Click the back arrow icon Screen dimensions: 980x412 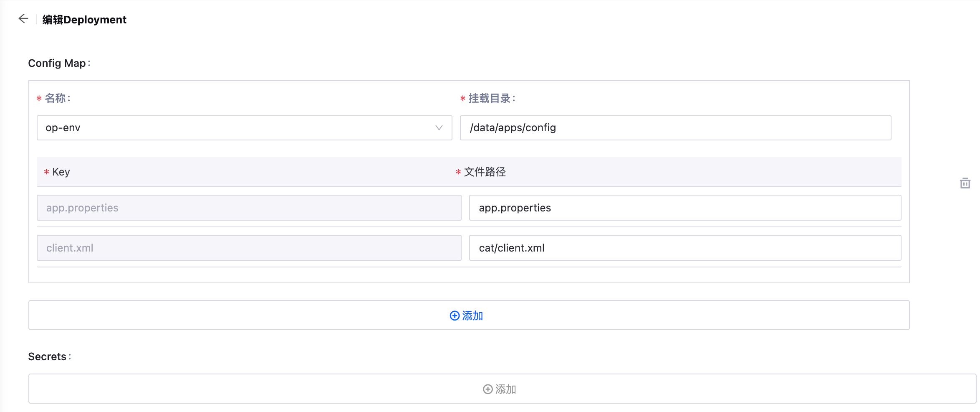[x=23, y=19]
